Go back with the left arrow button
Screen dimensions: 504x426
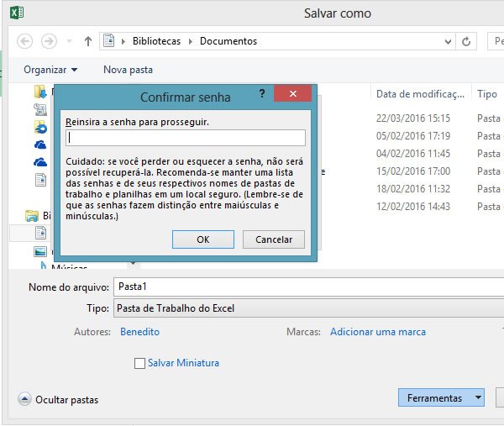pos(24,41)
